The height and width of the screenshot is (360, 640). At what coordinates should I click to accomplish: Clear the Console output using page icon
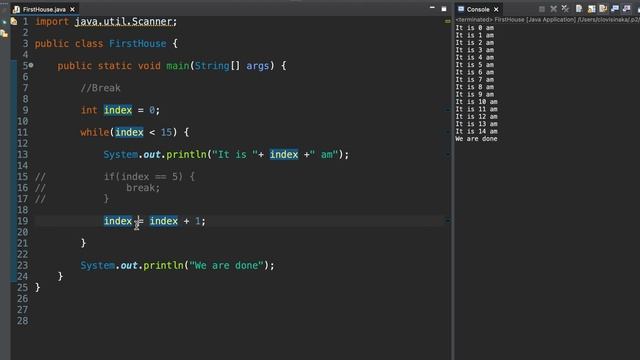coord(579,9)
